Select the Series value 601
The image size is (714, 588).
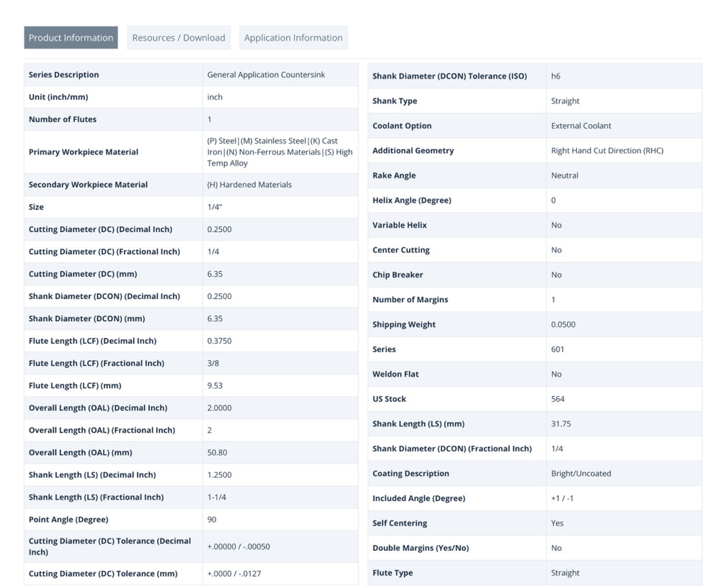click(558, 350)
